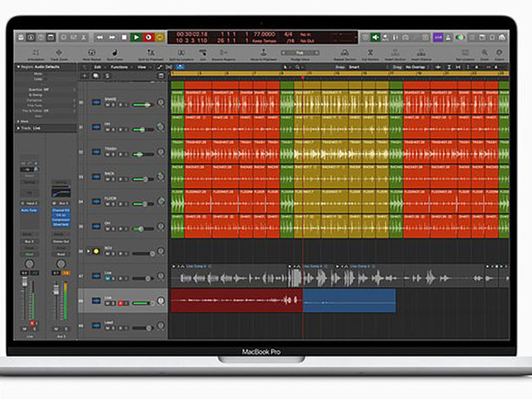
Task: Adjust the green master volume slider
Action: (460, 37)
